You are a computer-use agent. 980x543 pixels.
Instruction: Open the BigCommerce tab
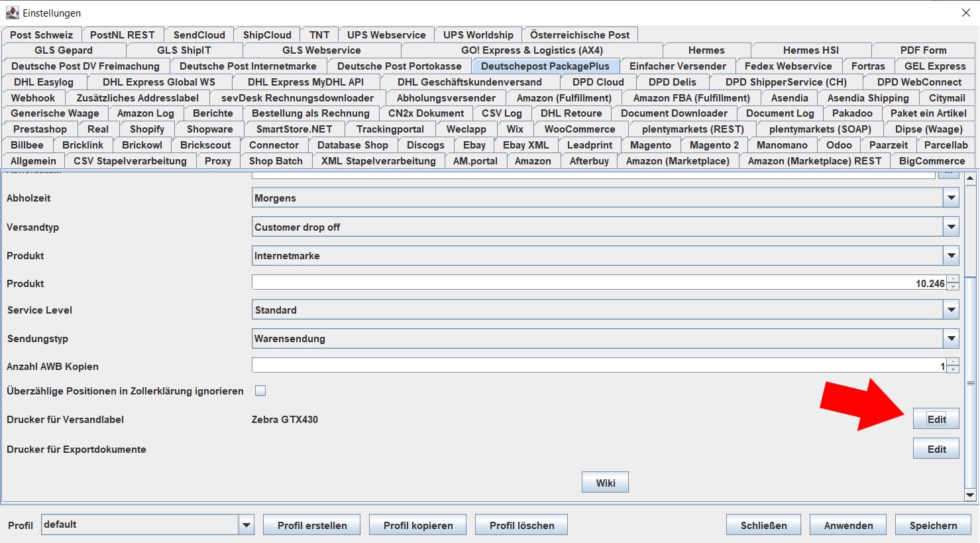click(x=932, y=161)
